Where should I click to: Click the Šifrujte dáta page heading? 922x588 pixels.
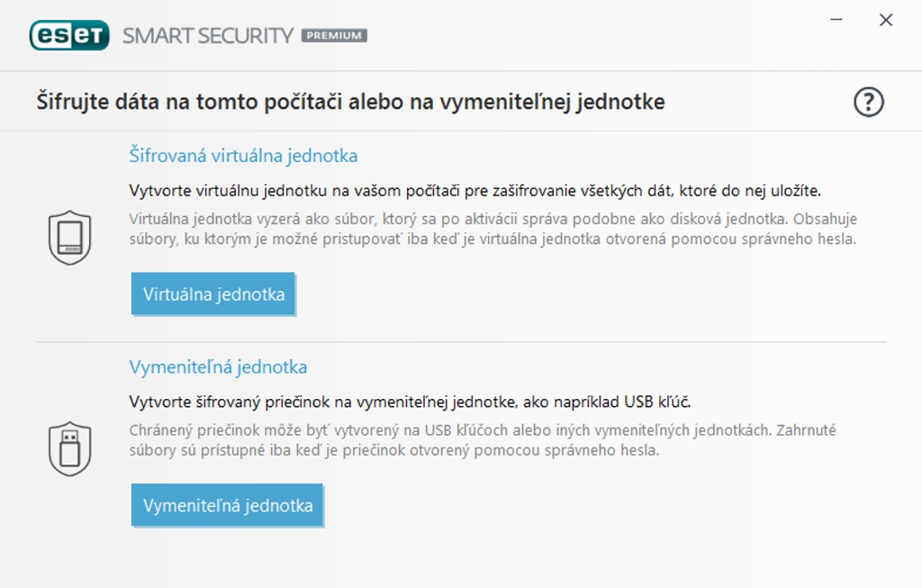(x=350, y=102)
